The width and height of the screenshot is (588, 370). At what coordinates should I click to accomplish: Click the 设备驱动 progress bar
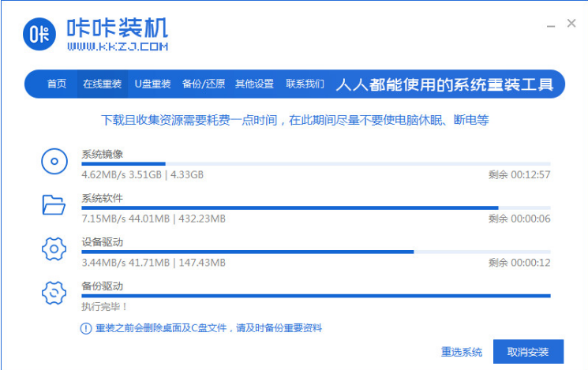coord(316,252)
